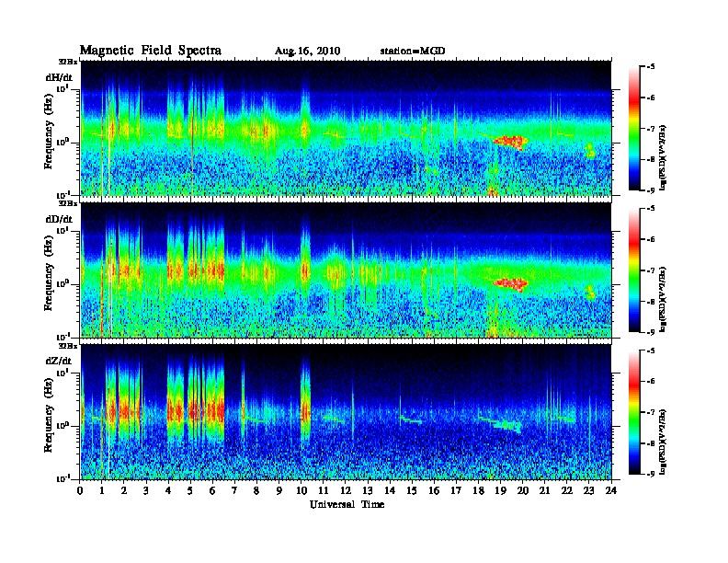Click hour tick label 2 on time axis
728x563 pixels.
[x=124, y=491]
